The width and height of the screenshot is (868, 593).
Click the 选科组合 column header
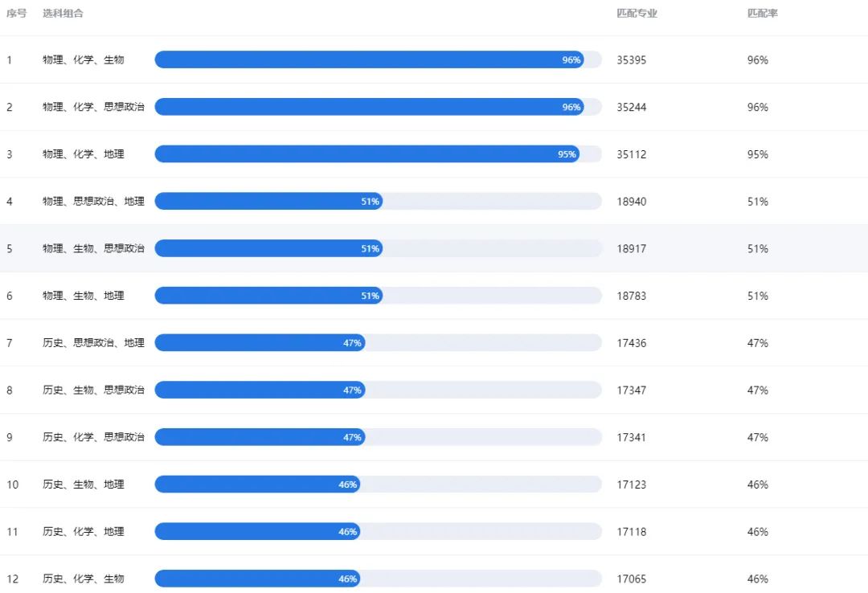[x=63, y=14]
